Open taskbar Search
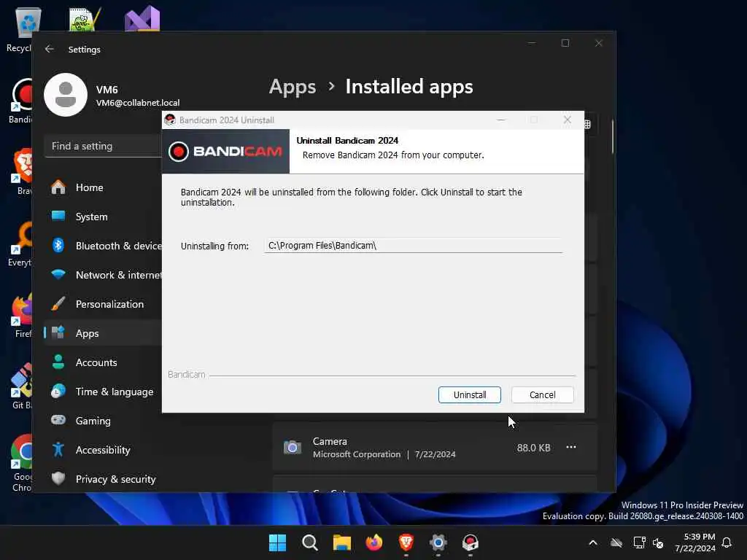The width and height of the screenshot is (747, 560). [x=309, y=542]
